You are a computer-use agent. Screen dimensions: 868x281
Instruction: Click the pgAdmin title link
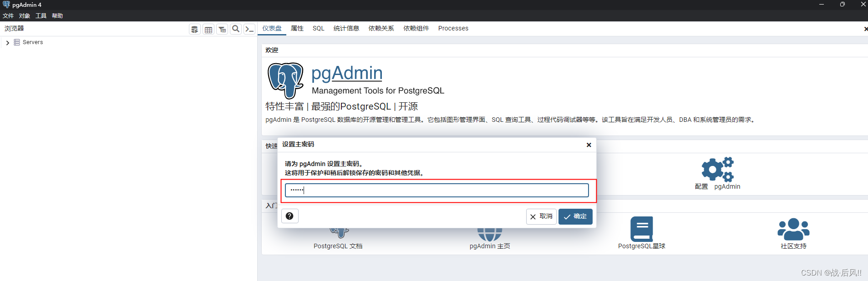coord(347,73)
